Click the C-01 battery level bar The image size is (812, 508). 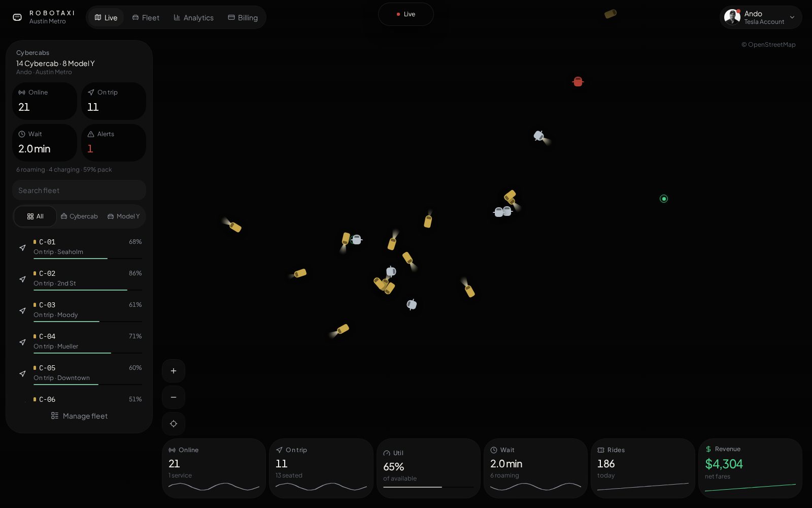[x=88, y=259]
